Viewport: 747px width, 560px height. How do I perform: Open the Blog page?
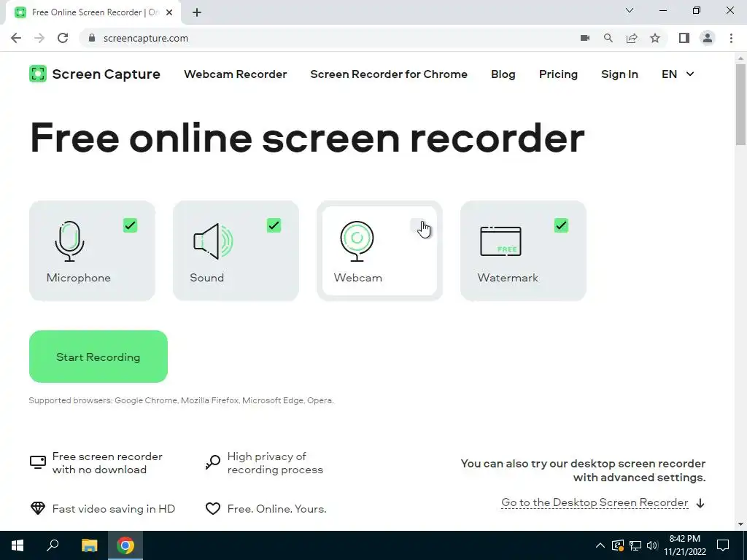[x=503, y=74]
